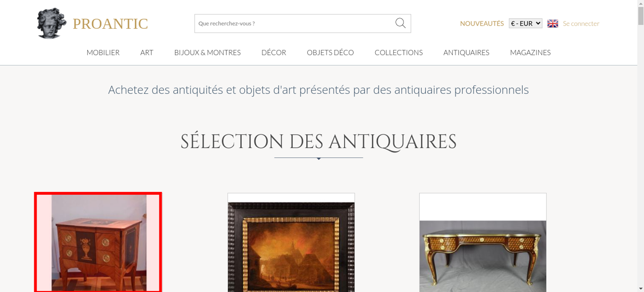644x292 pixels.
Task: Open the Bijoux & Montres category
Action: 207,52
